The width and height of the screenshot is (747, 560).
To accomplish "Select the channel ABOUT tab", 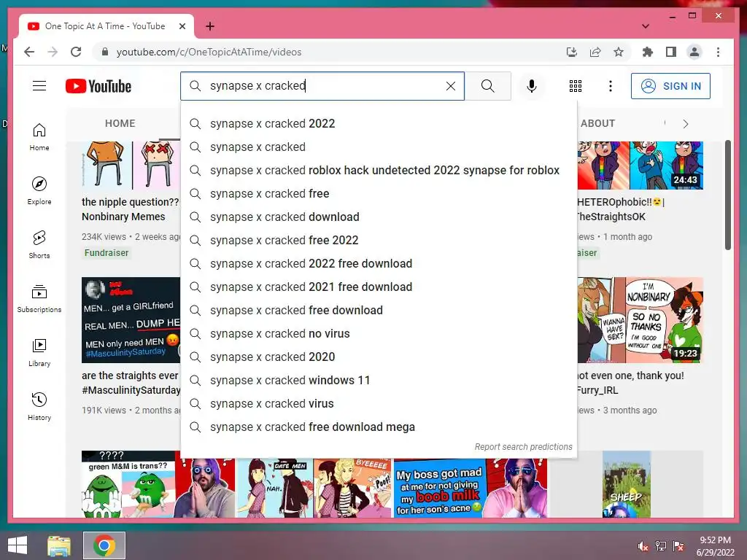I will point(597,123).
